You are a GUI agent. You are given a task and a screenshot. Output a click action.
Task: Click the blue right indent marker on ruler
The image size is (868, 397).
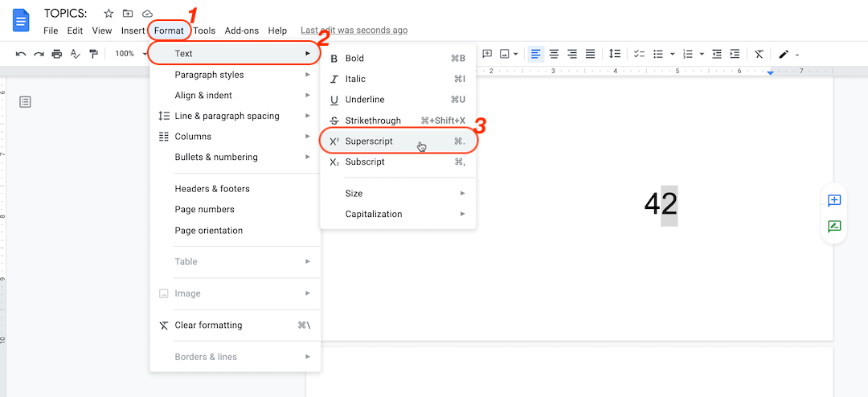coord(770,73)
